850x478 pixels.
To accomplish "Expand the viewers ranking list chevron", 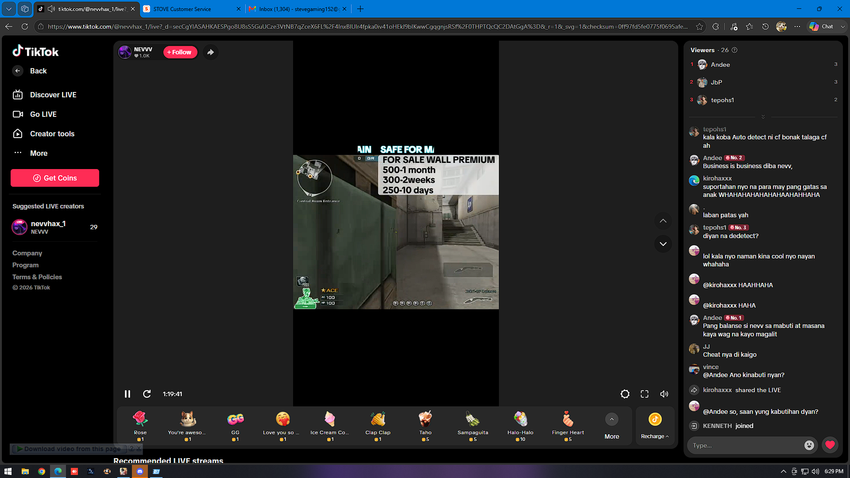I will click(x=763, y=117).
